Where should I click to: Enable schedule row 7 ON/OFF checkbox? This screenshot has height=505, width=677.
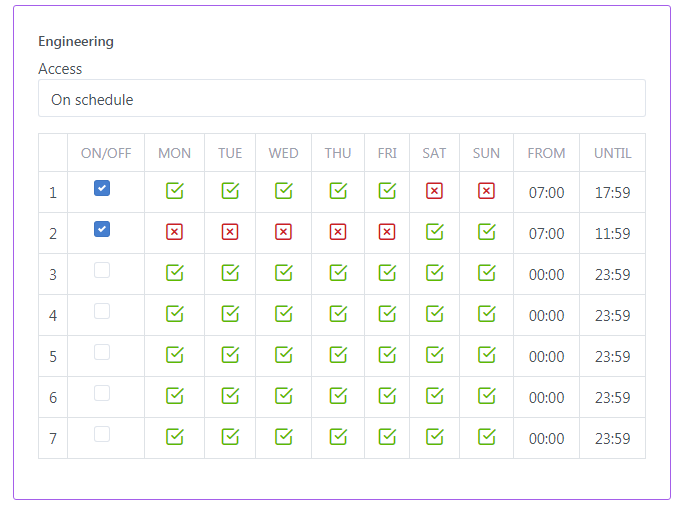click(102, 434)
